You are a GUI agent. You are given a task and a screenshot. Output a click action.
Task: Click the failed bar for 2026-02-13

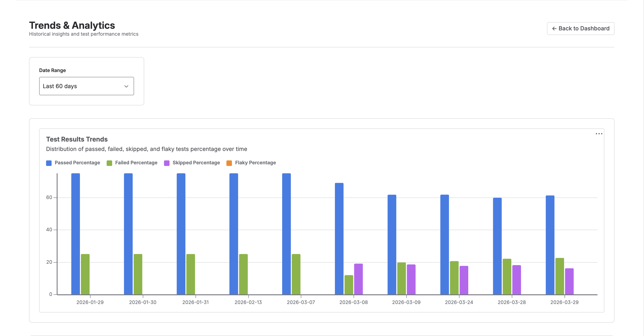(x=243, y=274)
